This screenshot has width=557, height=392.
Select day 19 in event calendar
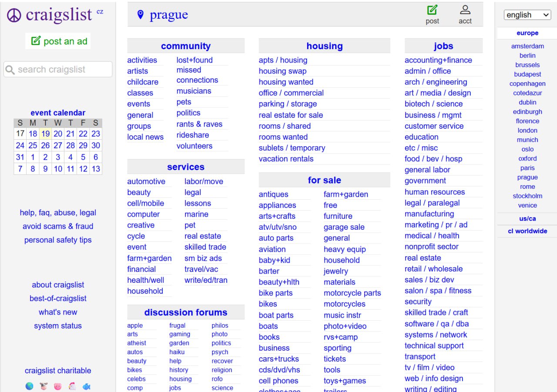coord(46,134)
